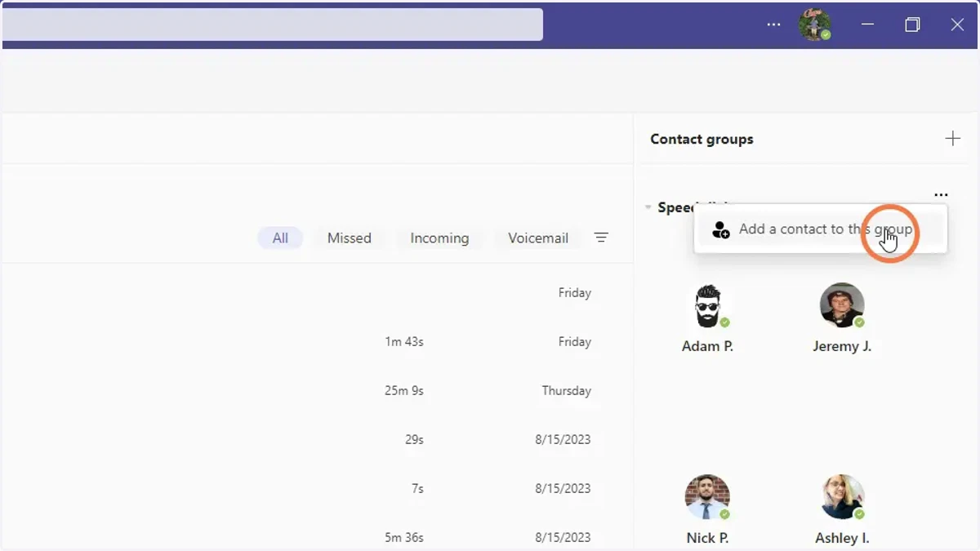Open the call history filter icon

pos(601,238)
